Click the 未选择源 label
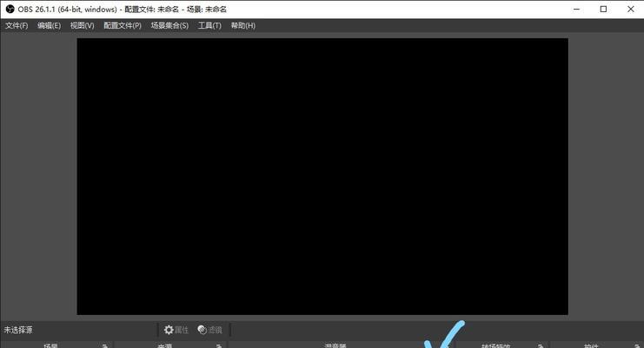Image resolution: width=644 pixels, height=348 pixels. click(x=18, y=330)
